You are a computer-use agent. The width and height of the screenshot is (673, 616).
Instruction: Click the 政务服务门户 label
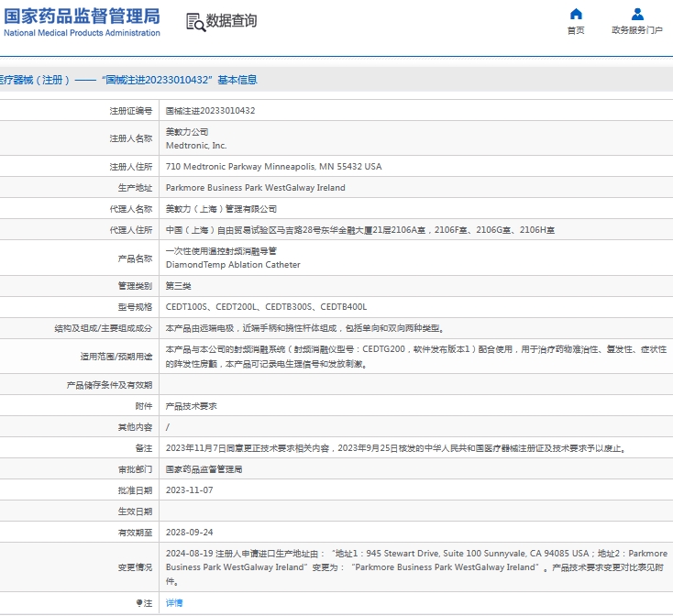pyautogui.click(x=637, y=30)
